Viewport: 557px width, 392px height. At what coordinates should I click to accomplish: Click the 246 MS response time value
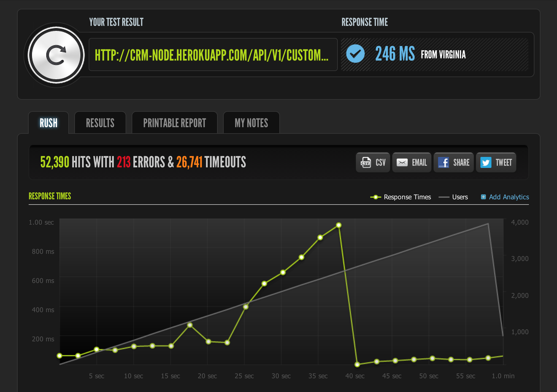point(395,54)
